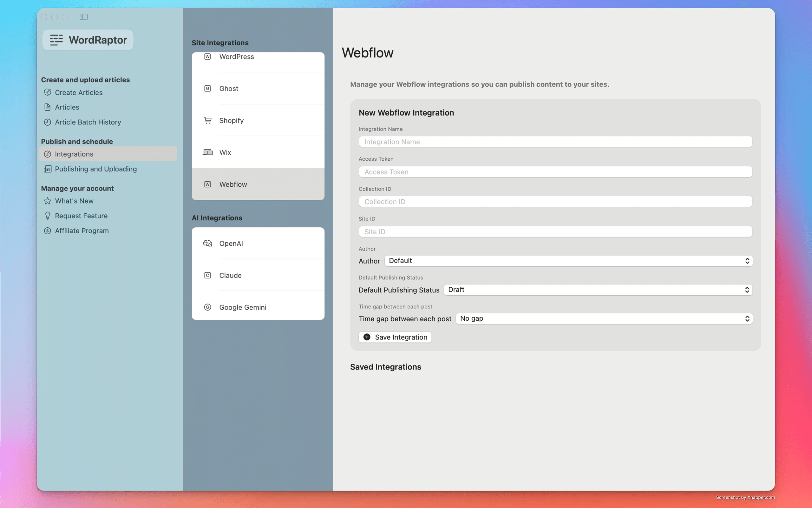Viewport: 812px width, 508px height.
Task: Select the Webflow integration row
Action: click(x=258, y=184)
